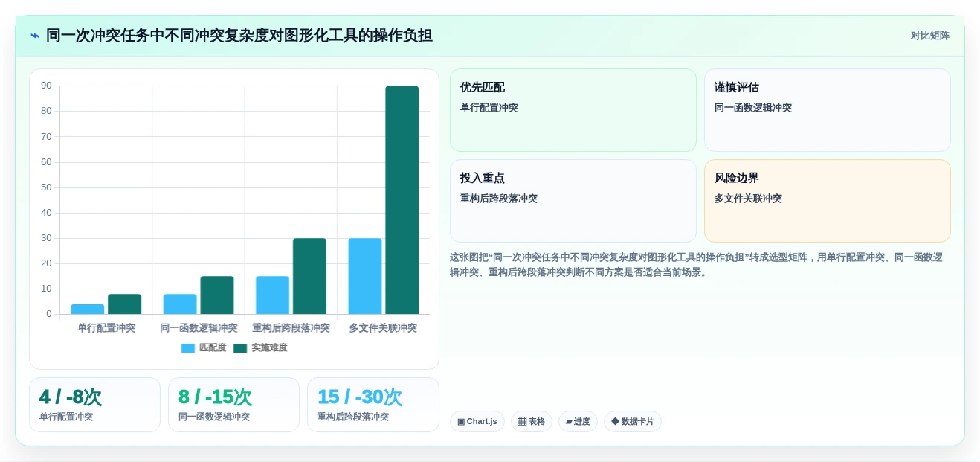Click the 重构后跨段落冲突 x-axis label
The height and width of the screenshot is (462, 980).
[291, 328]
